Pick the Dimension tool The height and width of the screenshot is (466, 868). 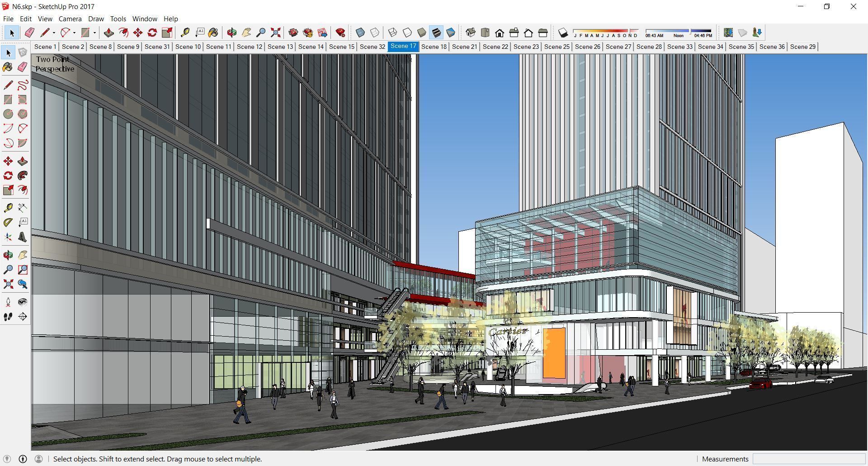coord(23,208)
